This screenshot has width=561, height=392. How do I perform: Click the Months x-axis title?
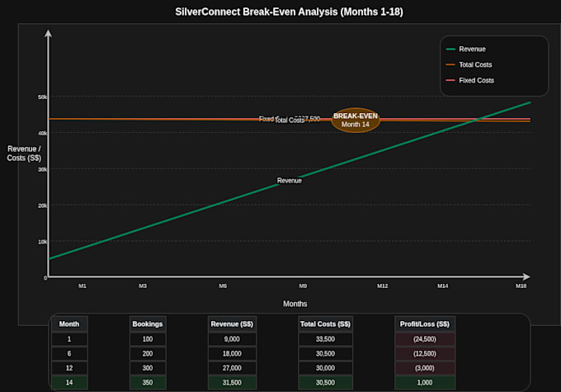[x=295, y=304]
